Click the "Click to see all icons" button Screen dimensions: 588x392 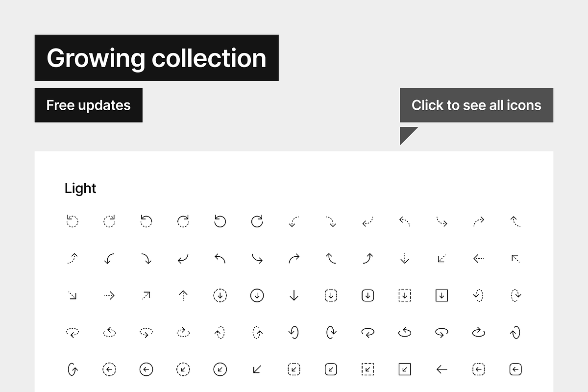pos(476,105)
